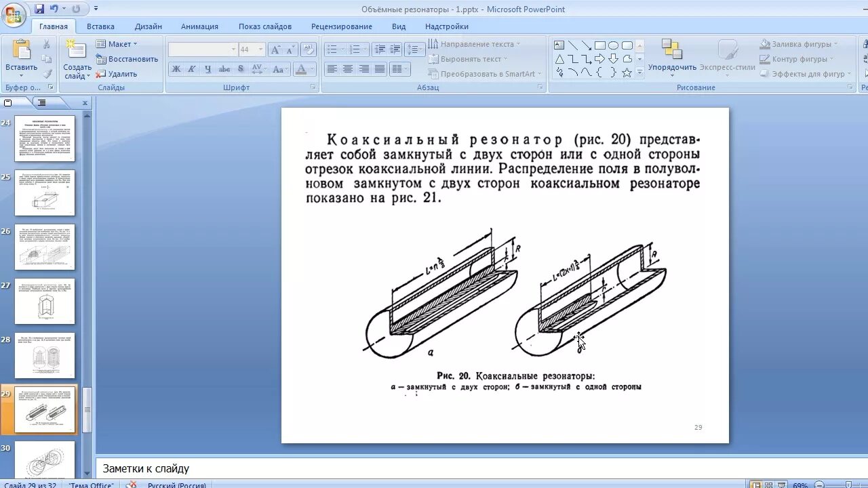Select the right arrow shape
The width and height of the screenshot is (868, 488).
(x=600, y=59)
